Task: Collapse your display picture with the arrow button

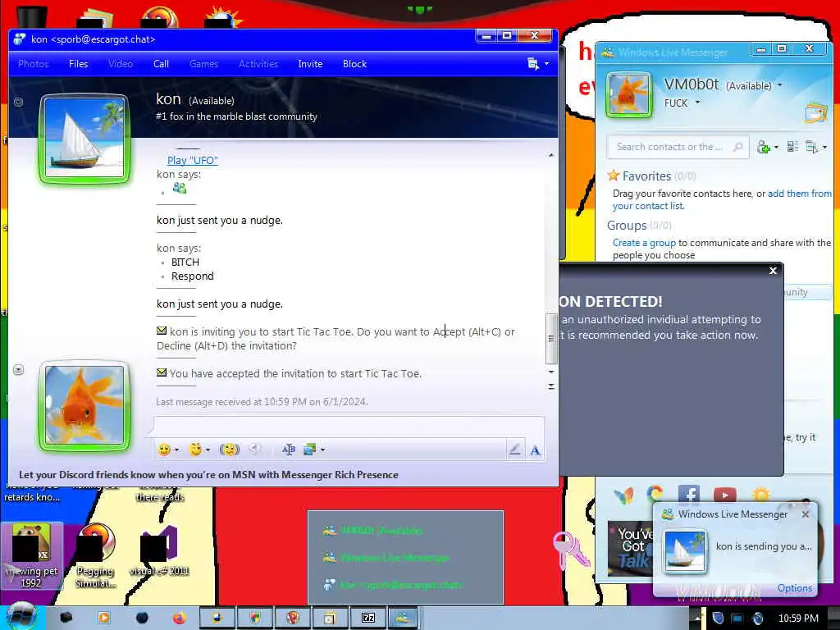Action: pos(18,370)
